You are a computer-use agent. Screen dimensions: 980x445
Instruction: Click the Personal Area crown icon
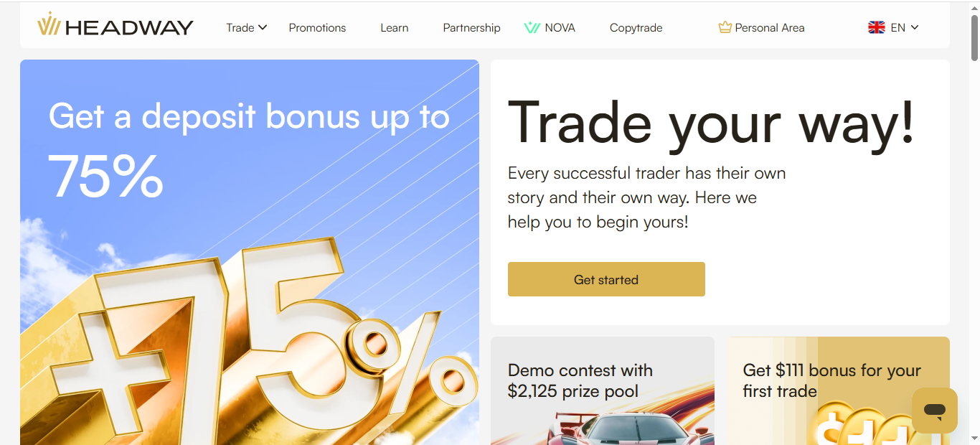coord(725,28)
